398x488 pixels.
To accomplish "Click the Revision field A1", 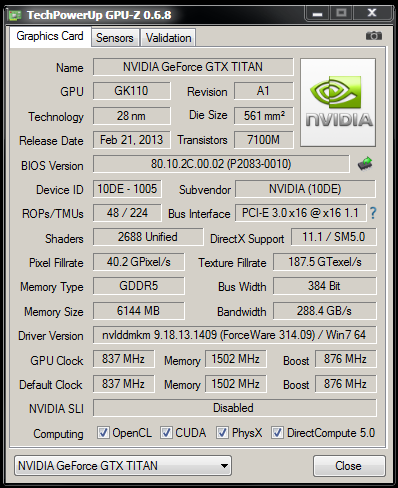I will [263, 91].
